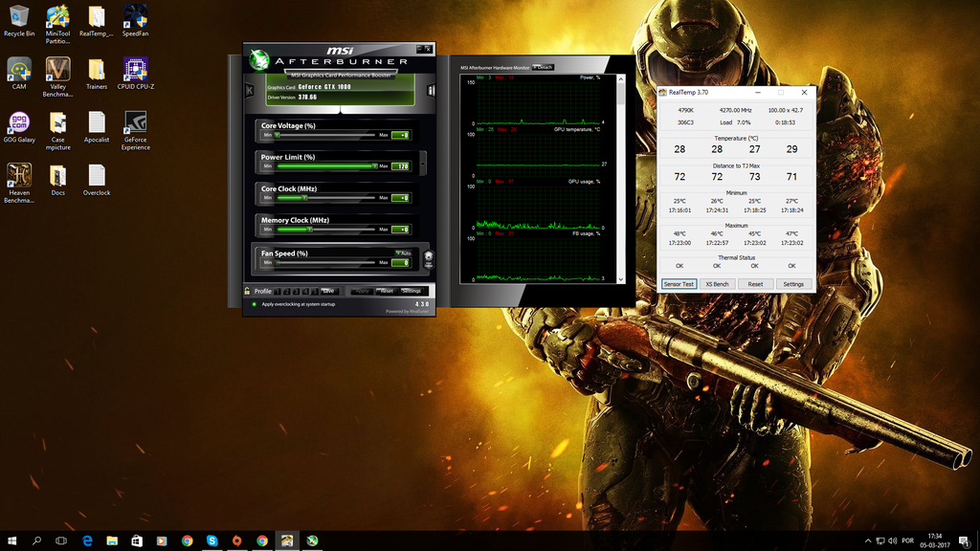The height and width of the screenshot is (551, 980).
Task: Click the hardware monitor scroll up arrow
Action: point(620,78)
